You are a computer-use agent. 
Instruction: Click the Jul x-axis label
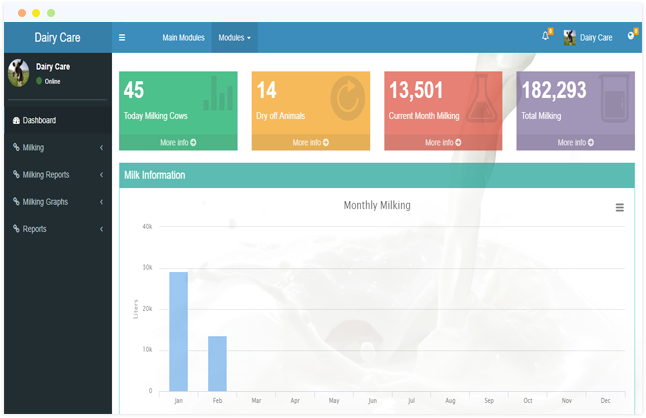(x=411, y=400)
